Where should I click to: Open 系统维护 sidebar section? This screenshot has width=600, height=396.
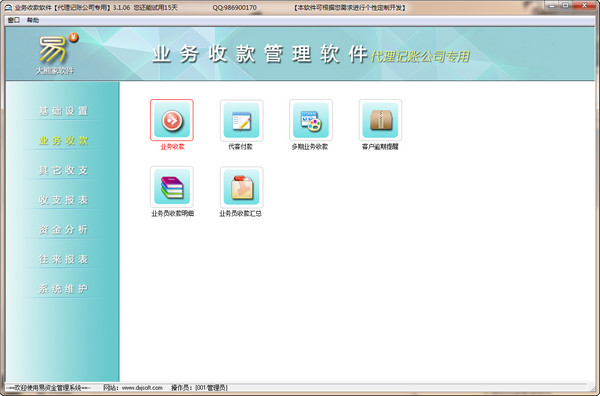[x=64, y=289]
